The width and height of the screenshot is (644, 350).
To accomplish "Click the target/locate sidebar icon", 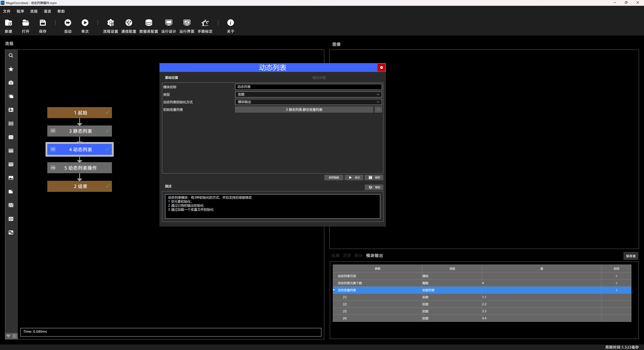I will click(x=11, y=123).
